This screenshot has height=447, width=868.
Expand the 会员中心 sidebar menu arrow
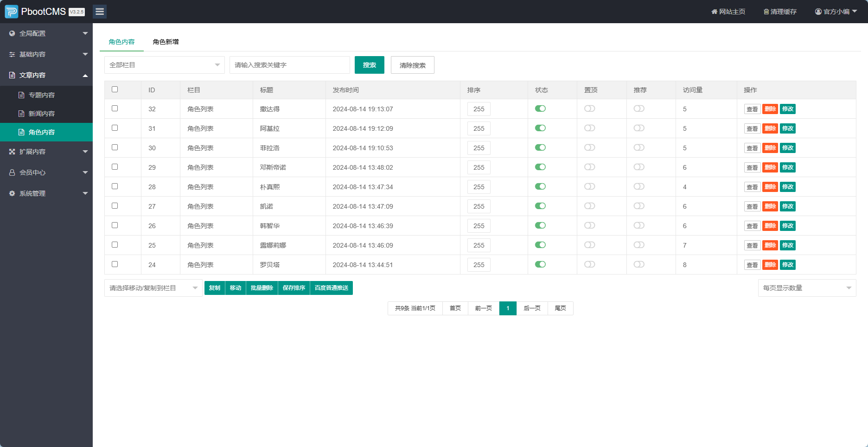pyautogui.click(x=85, y=172)
